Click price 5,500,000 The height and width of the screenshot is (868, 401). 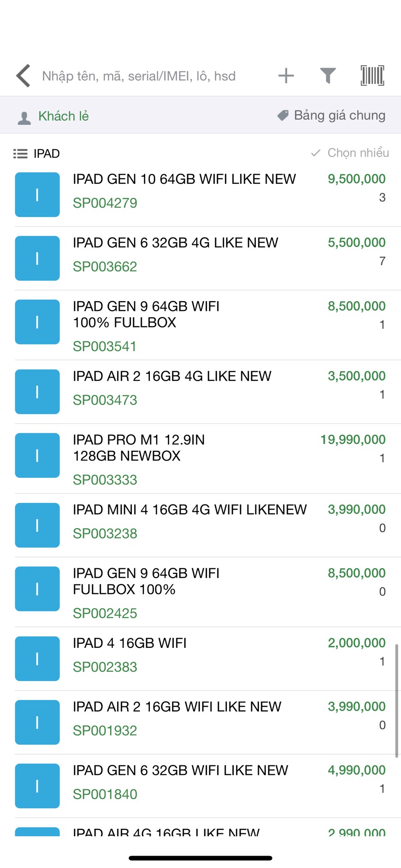[357, 242]
